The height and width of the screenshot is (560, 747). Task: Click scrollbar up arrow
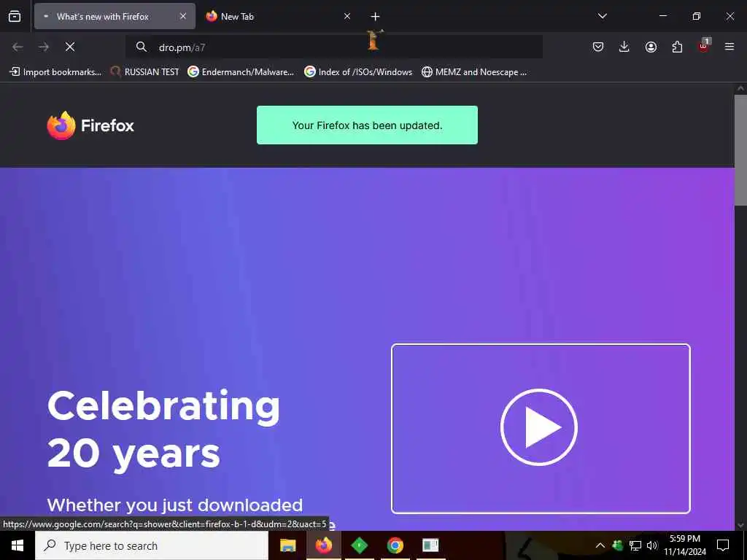(740, 88)
